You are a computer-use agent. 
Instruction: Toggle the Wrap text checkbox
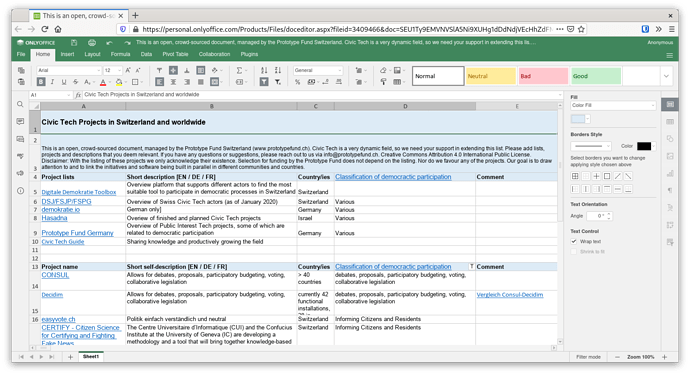click(x=574, y=241)
